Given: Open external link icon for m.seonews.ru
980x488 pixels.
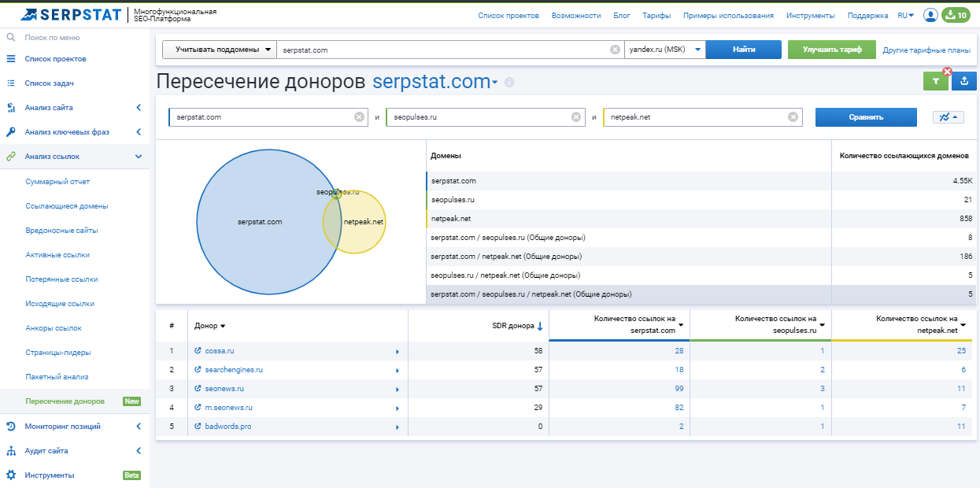Looking at the screenshot, I should pyautogui.click(x=198, y=408).
